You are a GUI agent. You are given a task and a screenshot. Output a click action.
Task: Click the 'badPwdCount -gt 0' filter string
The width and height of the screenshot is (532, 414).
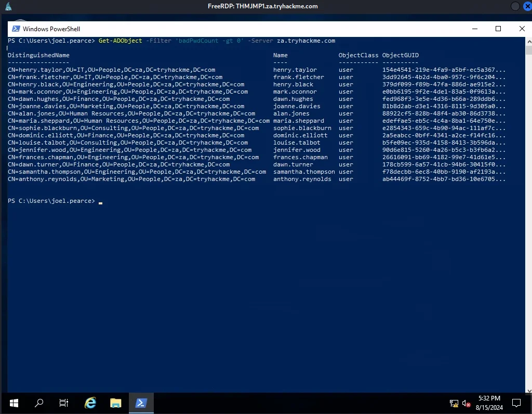210,41
